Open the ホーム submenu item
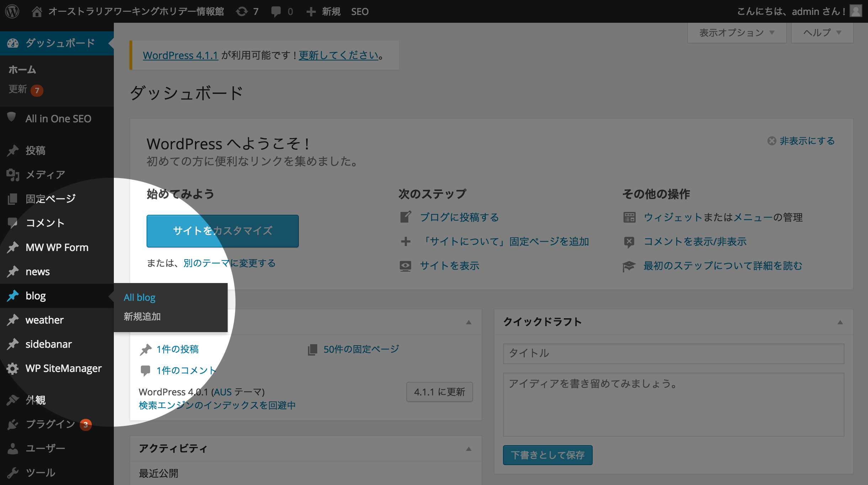Screen dimensions: 868x485 [x=22, y=70]
